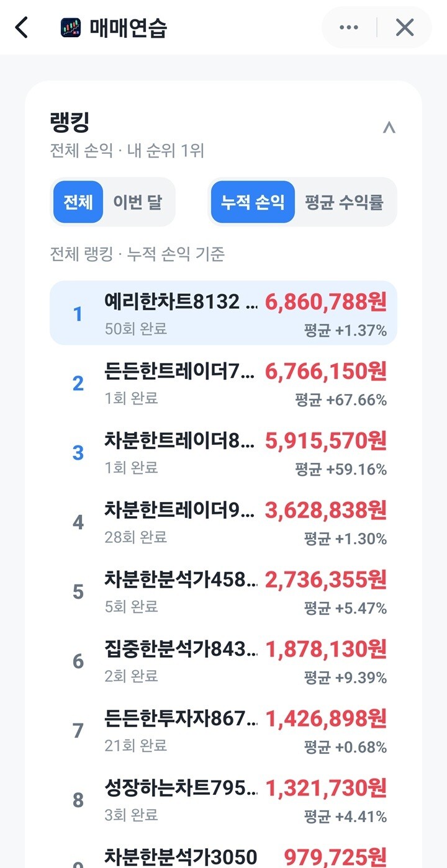The image size is (447, 868).
Task: Click the 랭킹 section heading
Action: point(70,123)
